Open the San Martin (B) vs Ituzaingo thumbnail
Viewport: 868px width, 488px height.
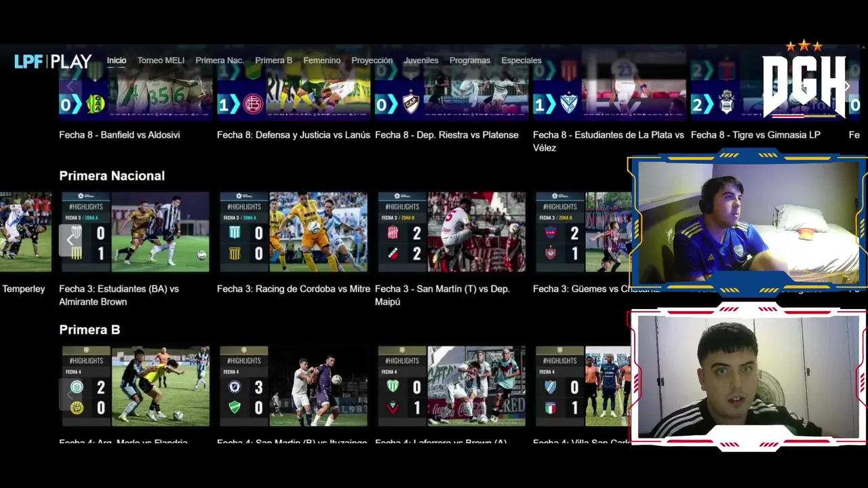294,386
